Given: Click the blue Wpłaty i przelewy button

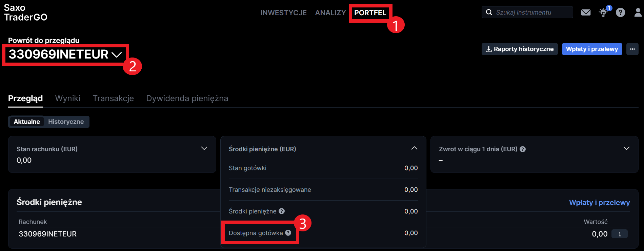Looking at the screenshot, I should [592, 49].
